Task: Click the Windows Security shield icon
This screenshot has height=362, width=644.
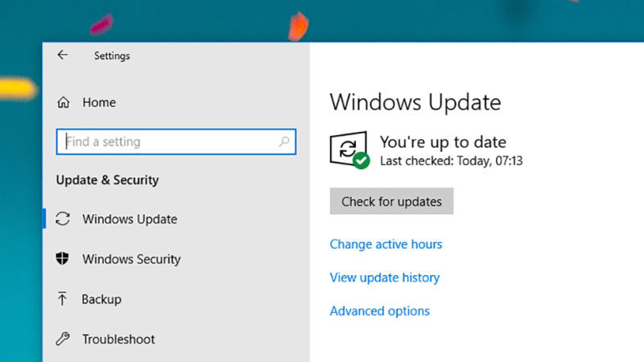Action: click(x=63, y=259)
